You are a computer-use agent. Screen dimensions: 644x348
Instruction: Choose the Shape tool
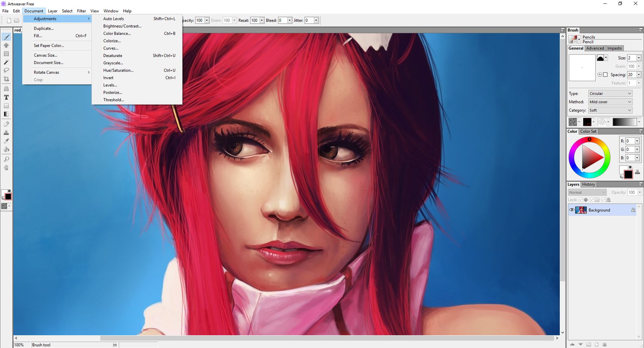click(6, 106)
